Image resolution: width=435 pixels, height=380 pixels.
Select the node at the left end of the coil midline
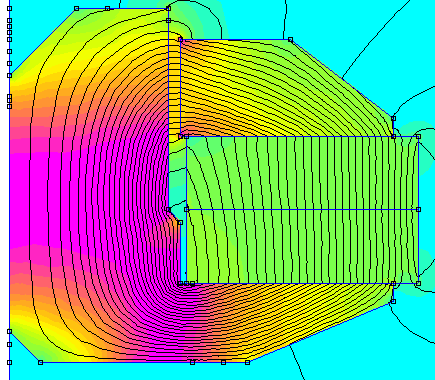186,209
